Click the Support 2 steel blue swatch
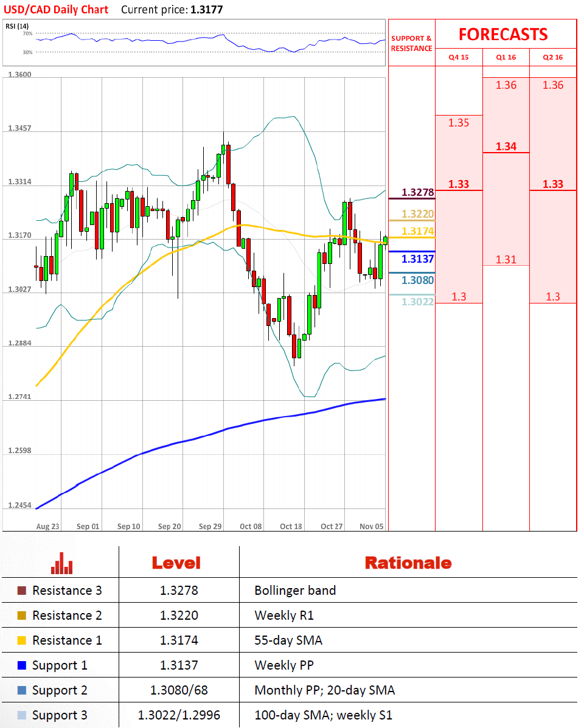The height and width of the screenshot is (728, 584). tap(21, 690)
